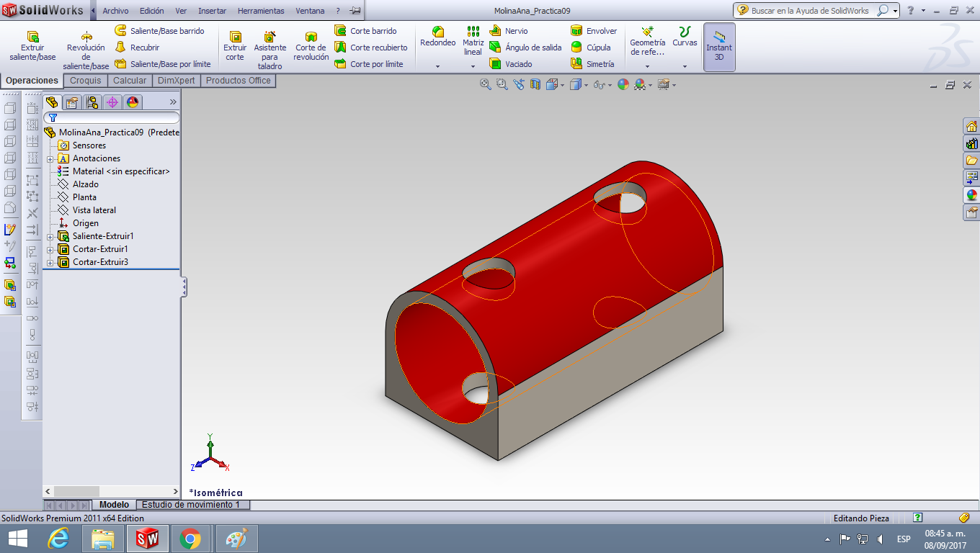Click the zoom encuadre magnifier icon
Image resolution: width=980 pixels, height=553 pixels.
(500, 84)
